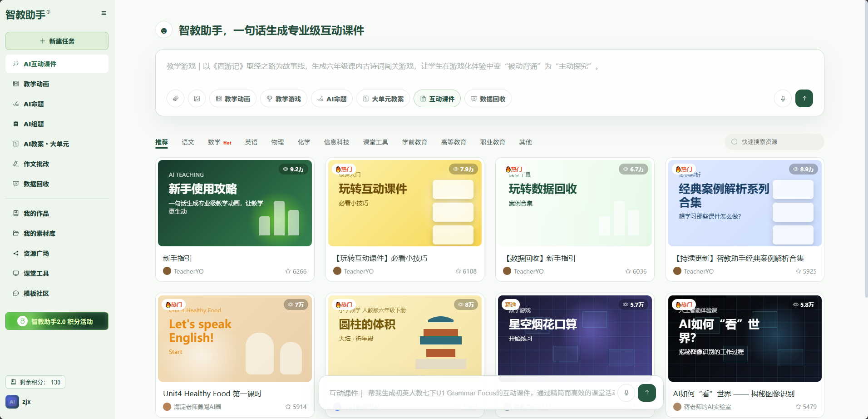Open AI教案·大单元 in the sidebar
Viewport: 868px width, 419px height.
57,144
